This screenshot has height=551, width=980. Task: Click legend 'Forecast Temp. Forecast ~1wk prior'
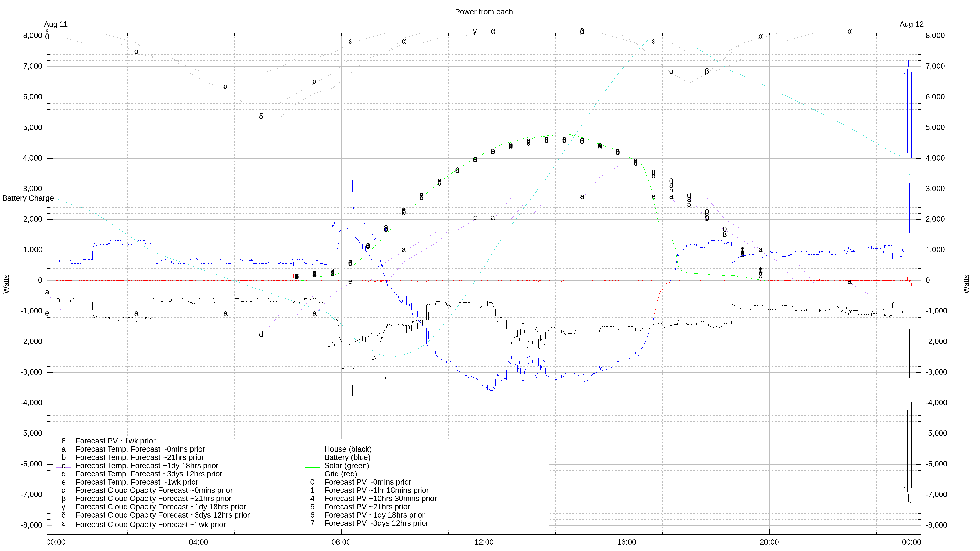click(x=137, y=482)
